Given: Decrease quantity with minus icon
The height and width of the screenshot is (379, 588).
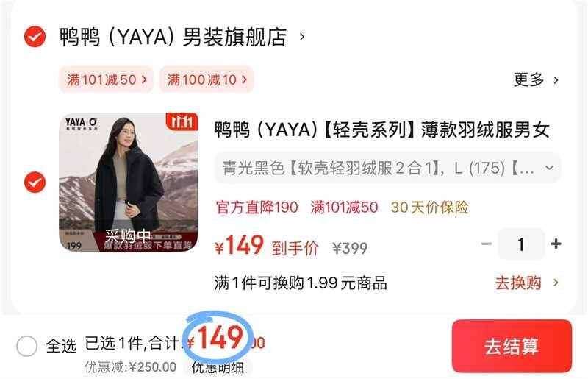Looking at the screenshot, I should pyautogui.click(x=486, y=244).
